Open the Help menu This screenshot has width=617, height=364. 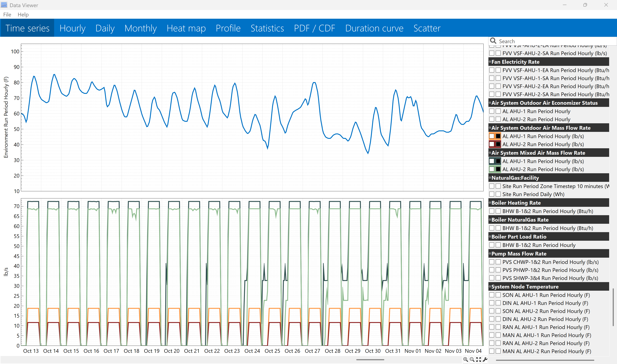(x=23, y=14)
